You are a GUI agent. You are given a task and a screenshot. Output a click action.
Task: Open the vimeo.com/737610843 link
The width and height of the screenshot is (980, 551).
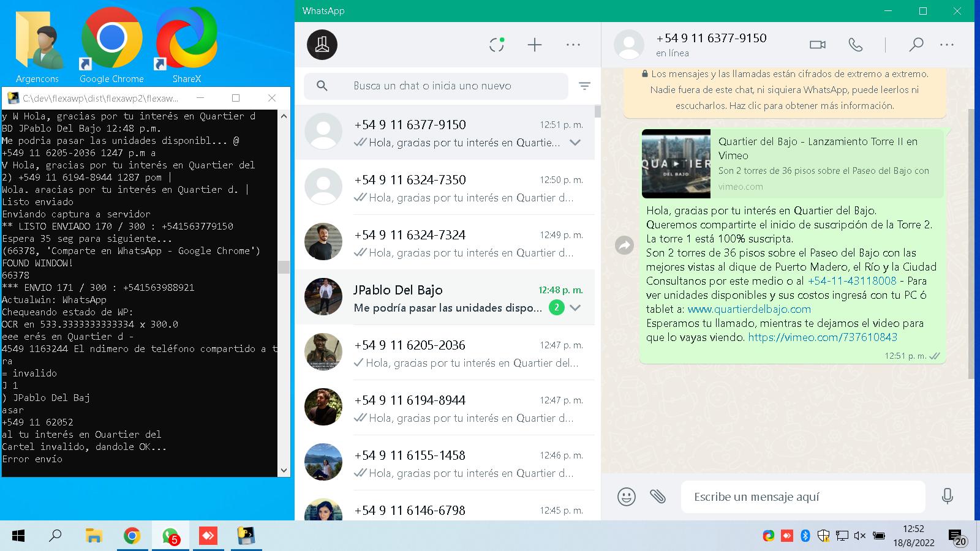[823, 337]
